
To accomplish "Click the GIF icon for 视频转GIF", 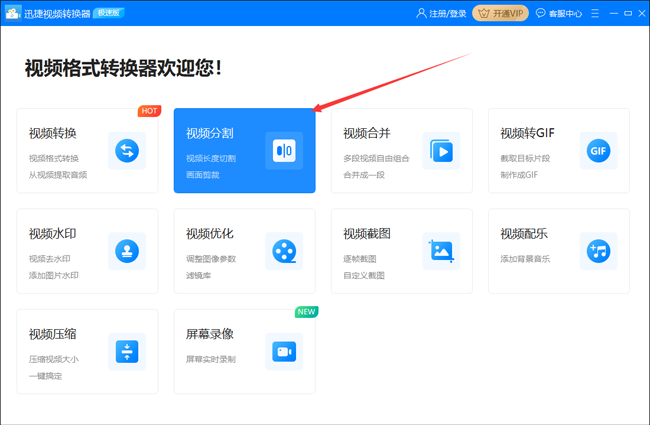I will (x=598, y=151).
